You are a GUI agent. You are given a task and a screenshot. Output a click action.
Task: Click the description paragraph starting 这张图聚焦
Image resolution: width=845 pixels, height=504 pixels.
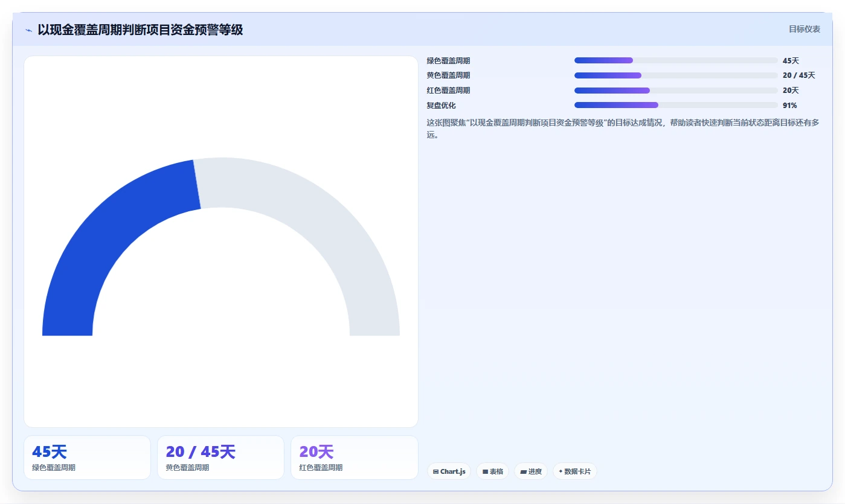coord(623,129)
